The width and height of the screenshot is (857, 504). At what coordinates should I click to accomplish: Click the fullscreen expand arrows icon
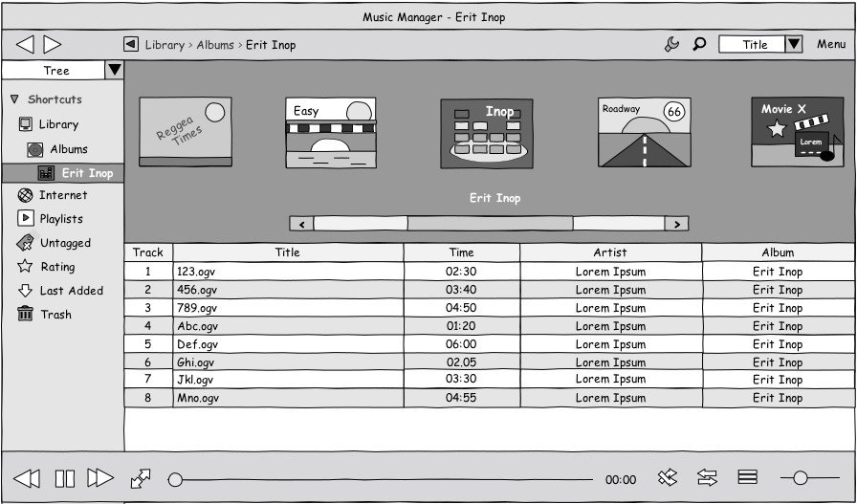click(x=141, y=478)
